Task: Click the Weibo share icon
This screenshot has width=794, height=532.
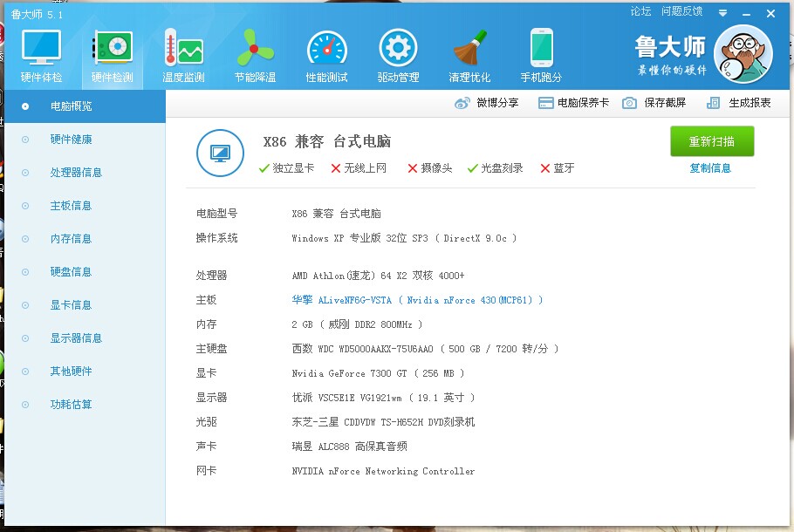Action: pos(462,103)
